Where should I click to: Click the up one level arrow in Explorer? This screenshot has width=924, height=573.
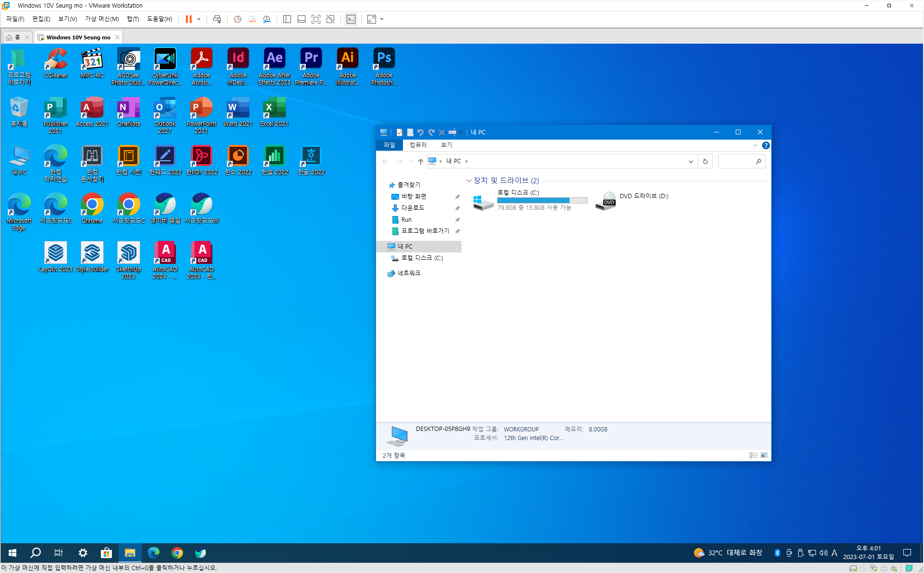tap(420, 161)
